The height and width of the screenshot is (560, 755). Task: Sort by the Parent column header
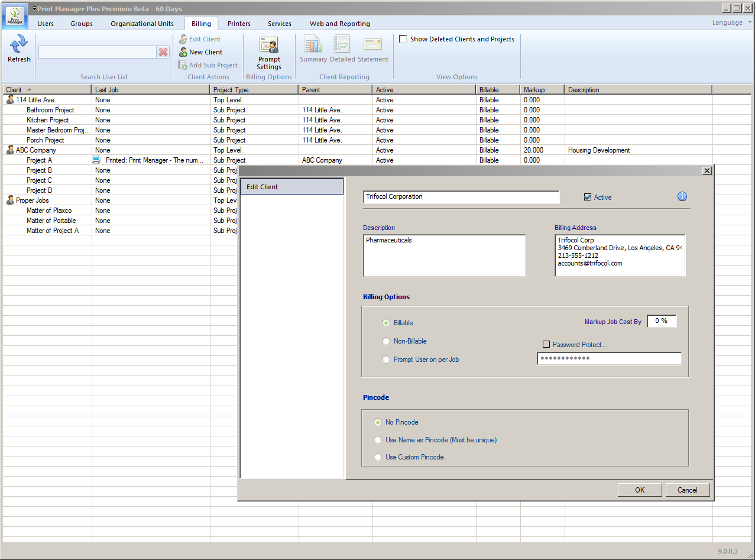point(336,90)
